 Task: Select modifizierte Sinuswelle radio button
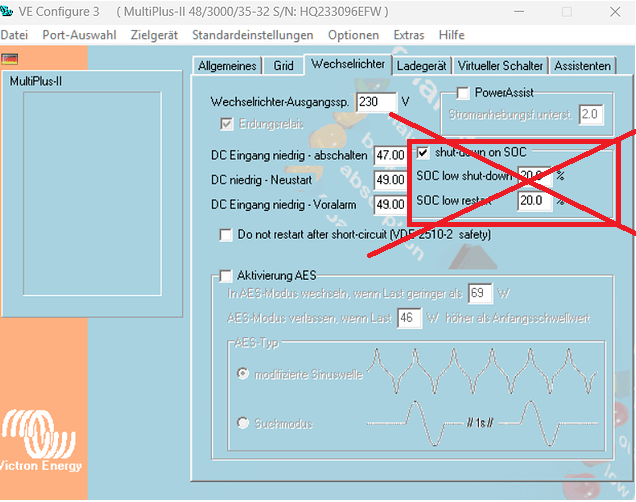point(243,373)
